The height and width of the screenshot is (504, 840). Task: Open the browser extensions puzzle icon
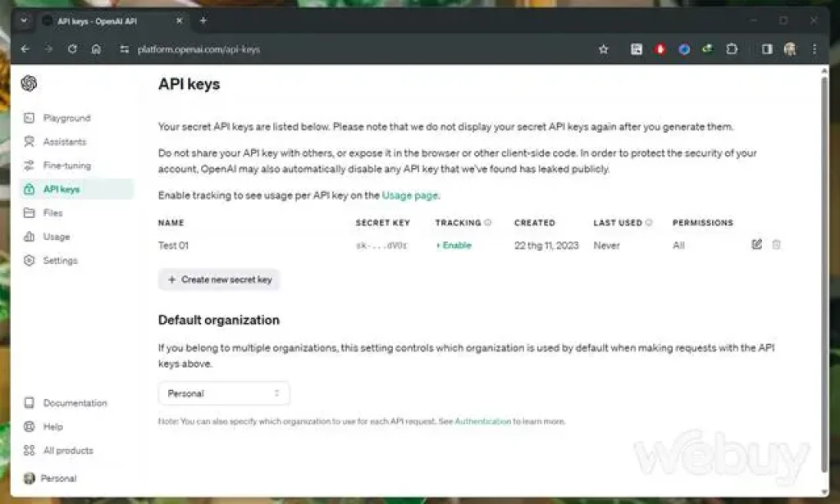pyautogui.click(x=732, y=49)
